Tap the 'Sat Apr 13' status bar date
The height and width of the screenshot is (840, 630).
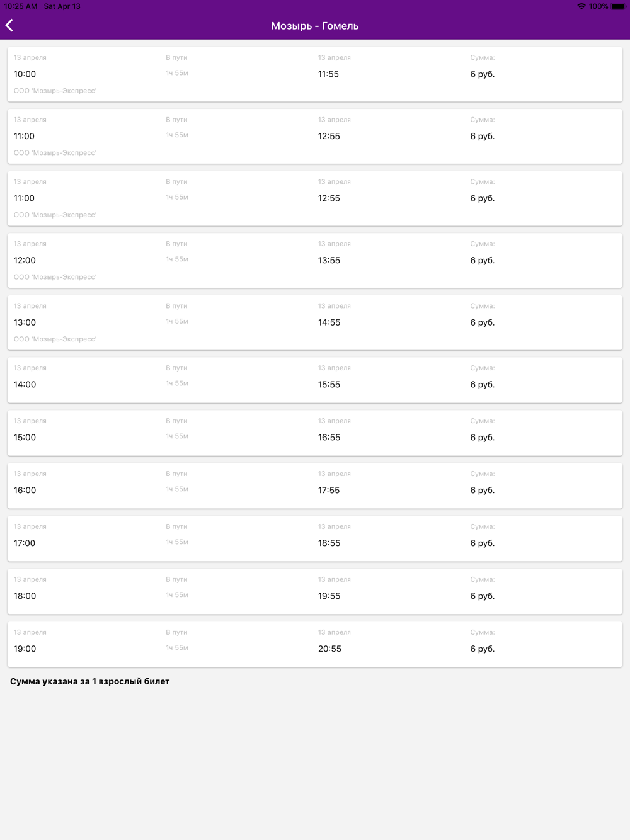point(62,6)
